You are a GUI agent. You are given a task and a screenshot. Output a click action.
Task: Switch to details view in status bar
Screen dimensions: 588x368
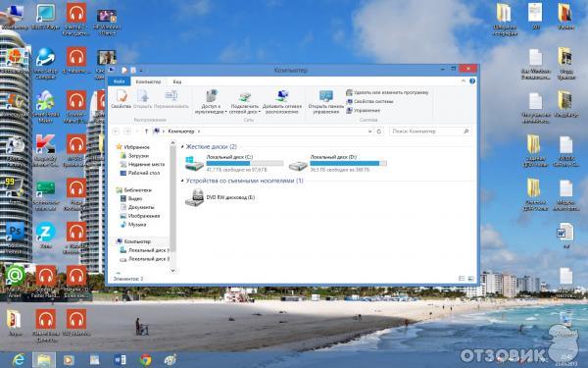pyautogui.click(x=462, y=279)
